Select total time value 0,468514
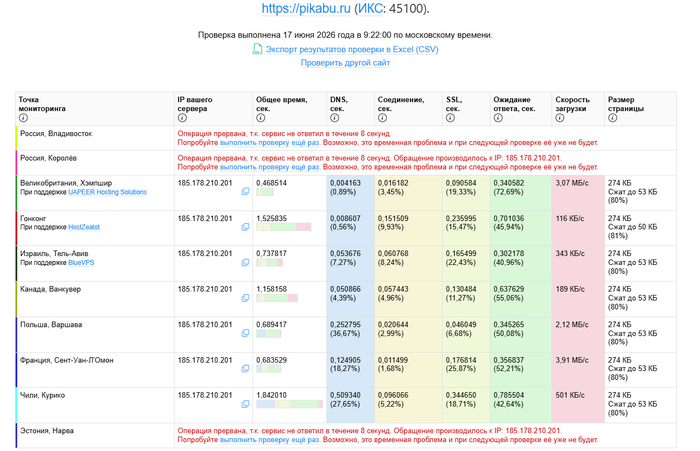 [x=271, y=183]
